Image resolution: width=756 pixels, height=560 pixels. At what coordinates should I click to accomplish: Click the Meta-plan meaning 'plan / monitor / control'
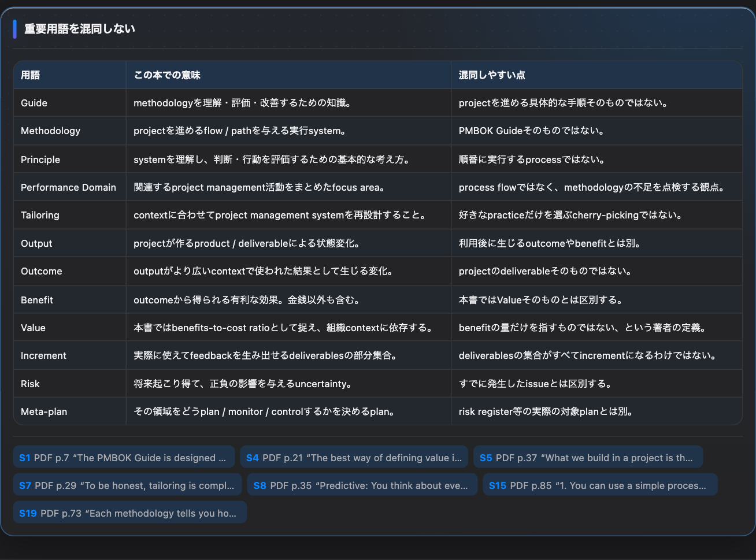(x=288, y=411)
